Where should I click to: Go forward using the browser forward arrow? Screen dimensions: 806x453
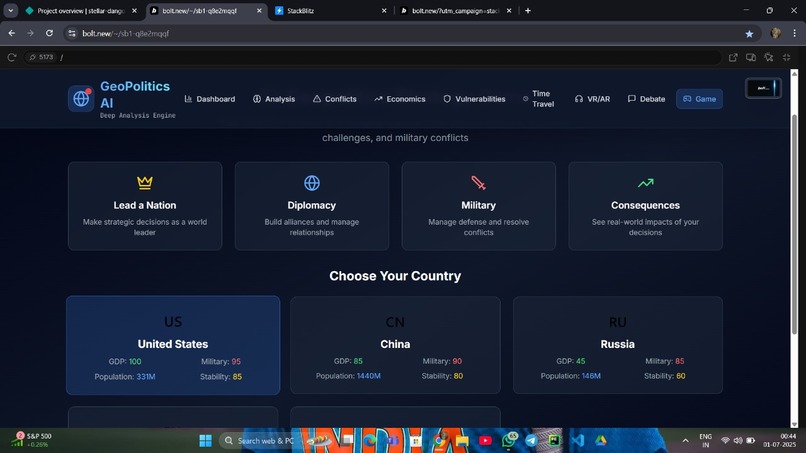coord(30,33)
